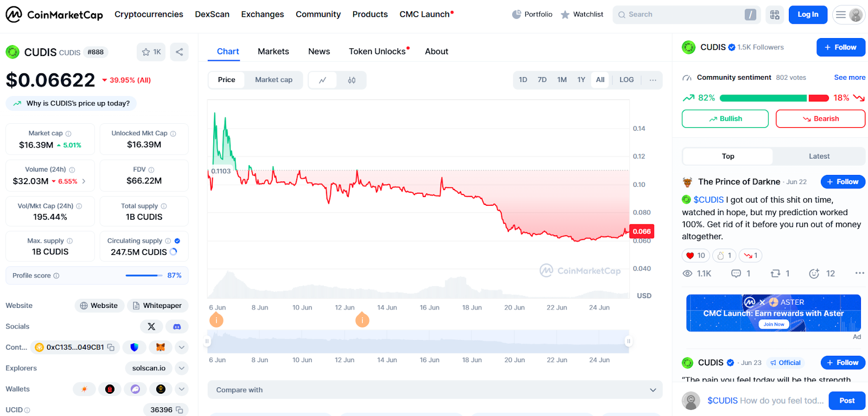Click the search input field
Image resolution: width=868 pixels, height=416 pixels.
[x=686, y=15]
